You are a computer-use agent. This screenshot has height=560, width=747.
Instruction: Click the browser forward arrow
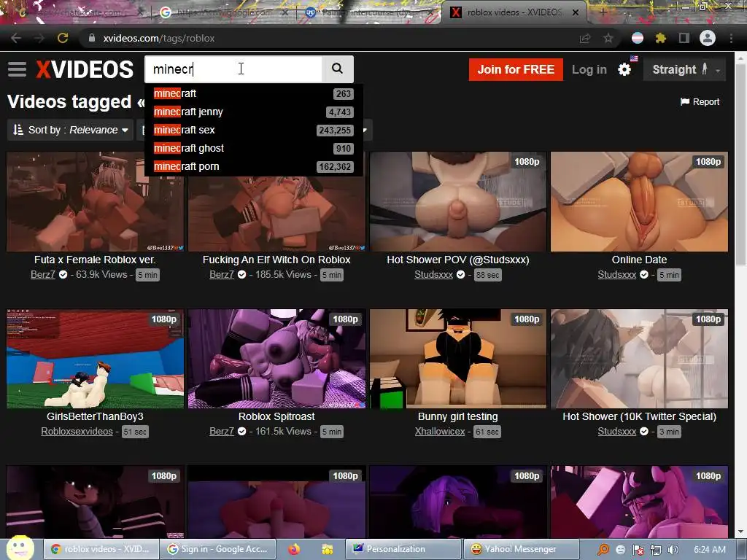pos(39,38)
